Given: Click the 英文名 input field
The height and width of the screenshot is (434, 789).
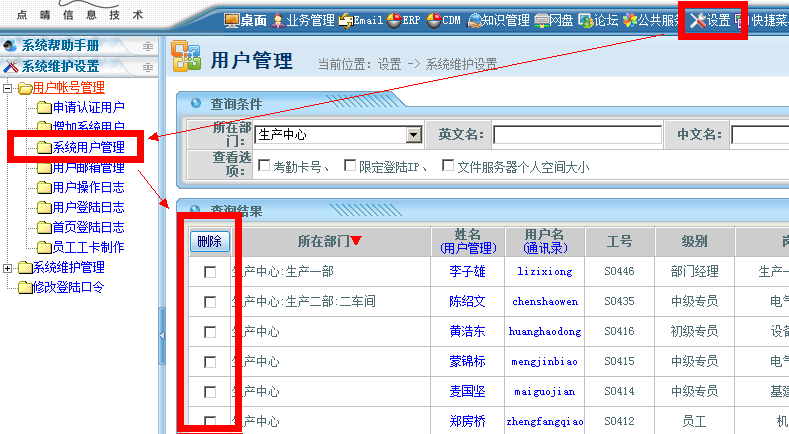Looking at the screenshot, I should tap(576, 135).
